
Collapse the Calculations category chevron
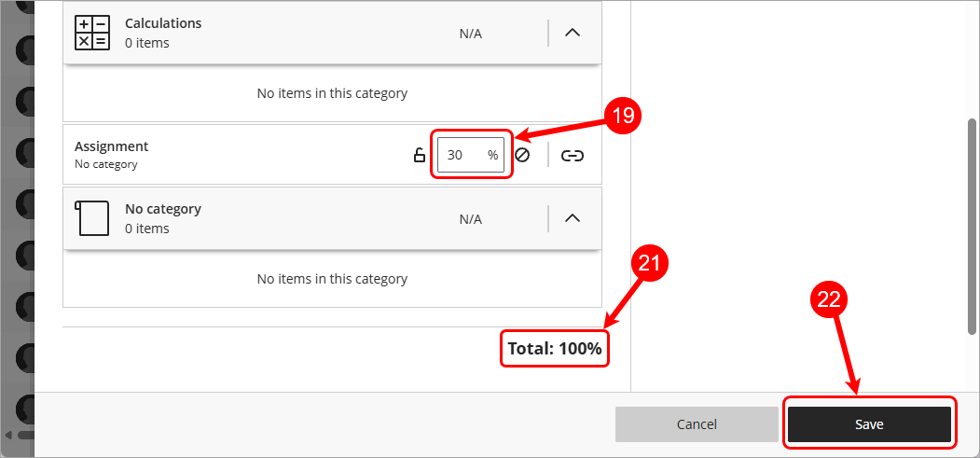[573, 34]
